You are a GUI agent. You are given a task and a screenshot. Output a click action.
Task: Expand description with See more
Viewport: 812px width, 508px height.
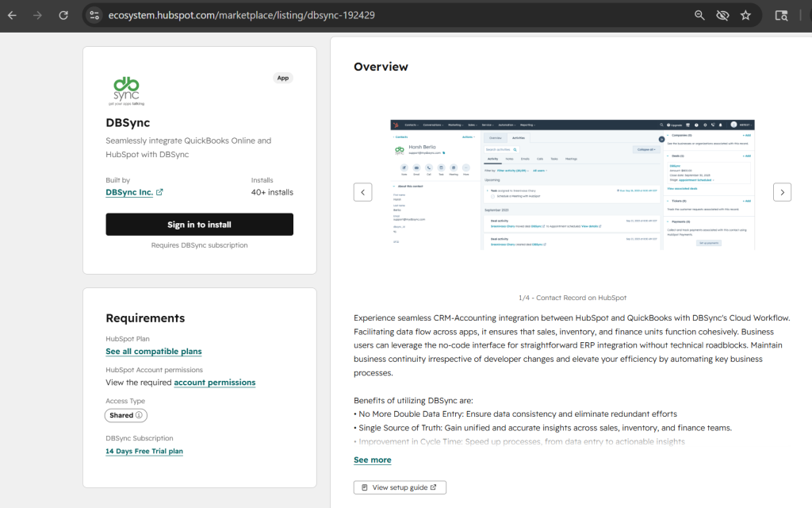pyautogui.click(x=373, y=460)
